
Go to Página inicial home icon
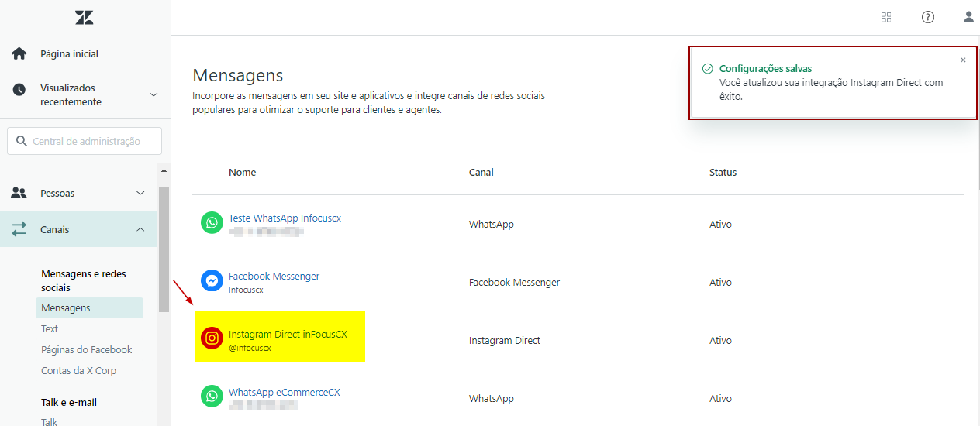[19, 53]
